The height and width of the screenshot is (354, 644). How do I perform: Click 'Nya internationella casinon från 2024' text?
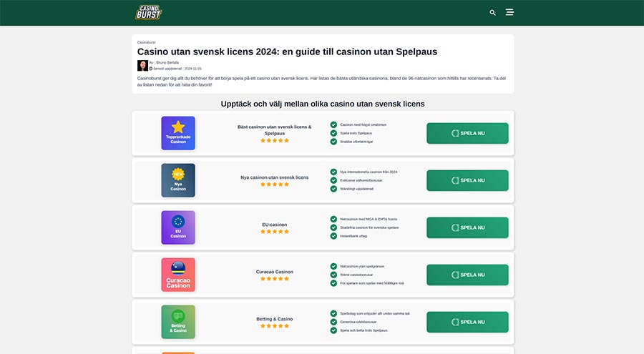(369, 172)
